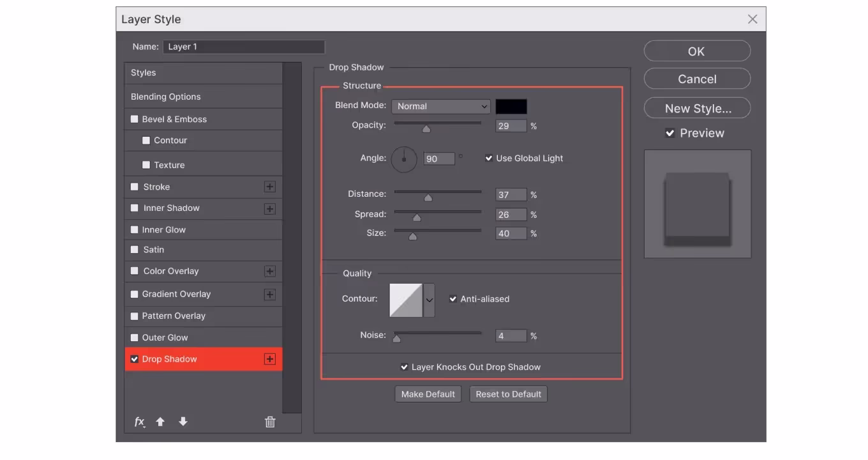Screen dimensions: 868x460
Task: Select Blending Options in the list
Action: click(166, 97)
